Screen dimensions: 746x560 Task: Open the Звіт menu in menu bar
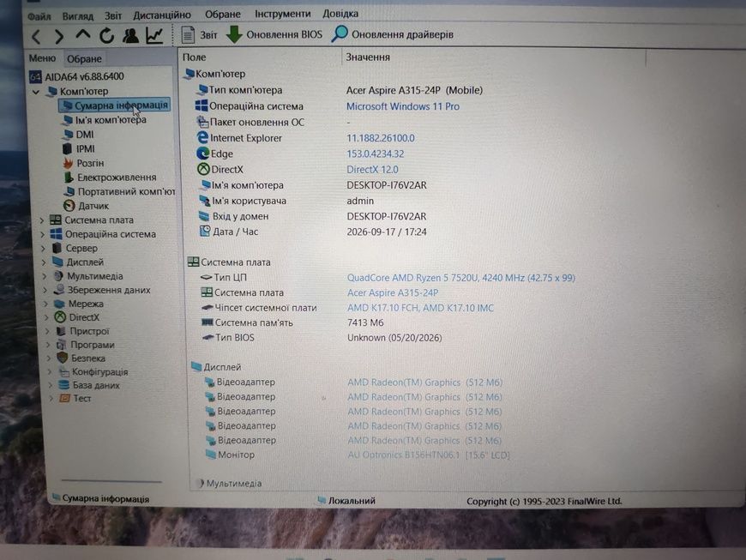(x=113, y=15)
